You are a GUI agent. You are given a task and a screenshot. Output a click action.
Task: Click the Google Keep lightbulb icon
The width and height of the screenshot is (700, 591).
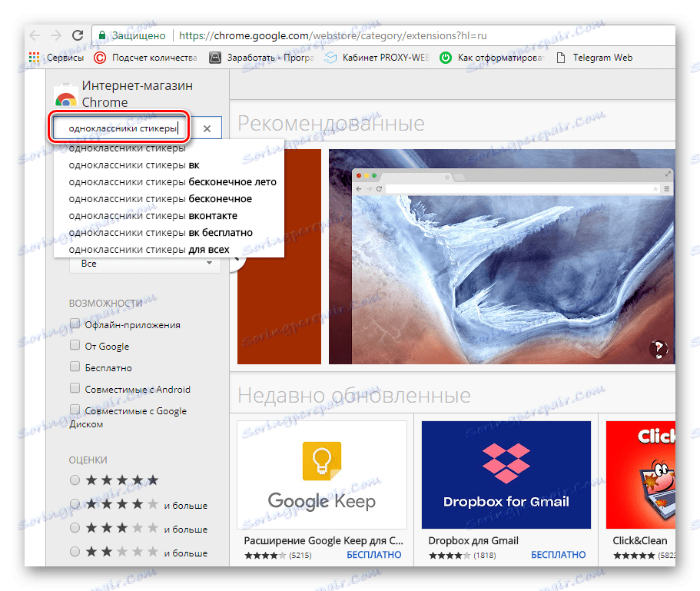coord(321,461)
